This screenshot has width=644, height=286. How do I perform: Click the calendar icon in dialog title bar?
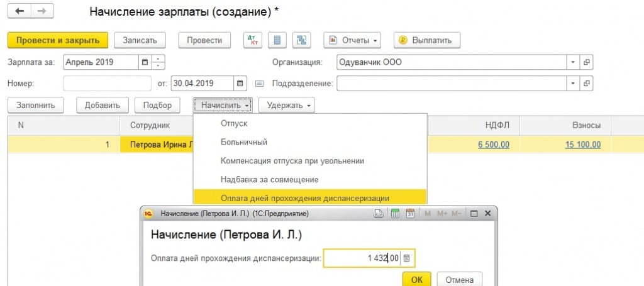(x=410, y=214)
